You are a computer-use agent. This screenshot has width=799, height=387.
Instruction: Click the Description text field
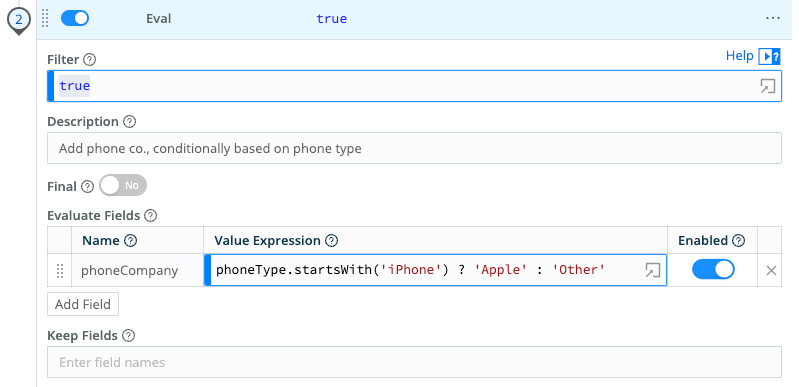(414, 148)
